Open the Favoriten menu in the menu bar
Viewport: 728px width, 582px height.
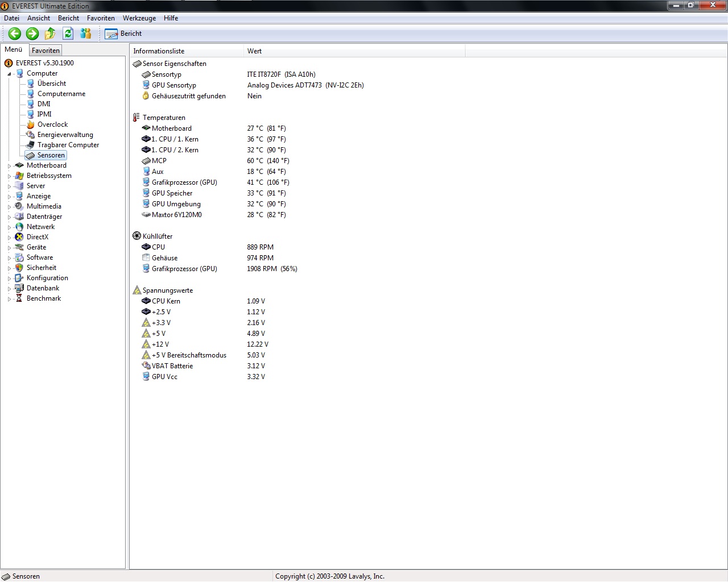(x=101, y=18)
